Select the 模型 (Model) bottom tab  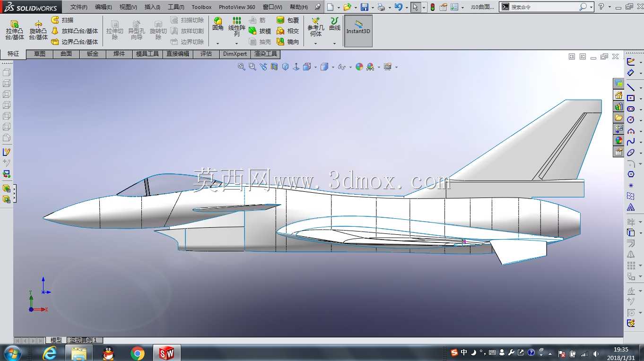pyautogui.click(x=56, y=340)
